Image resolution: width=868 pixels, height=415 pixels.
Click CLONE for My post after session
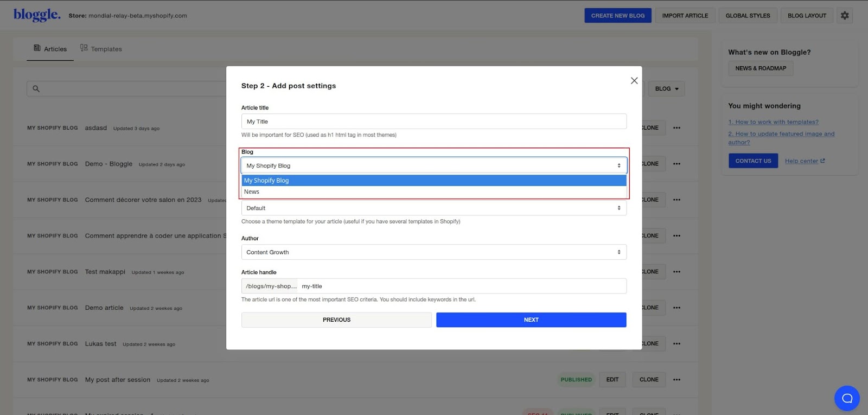coord(649,380)
